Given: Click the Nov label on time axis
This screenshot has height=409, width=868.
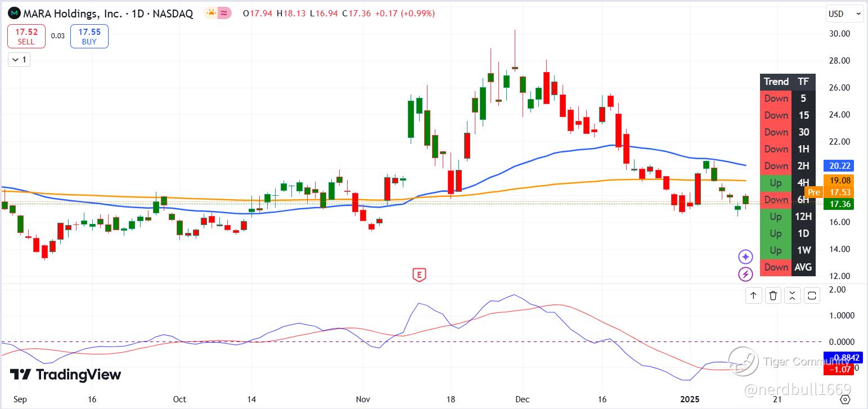Looking at the screenshot, I should coord(363,399).
